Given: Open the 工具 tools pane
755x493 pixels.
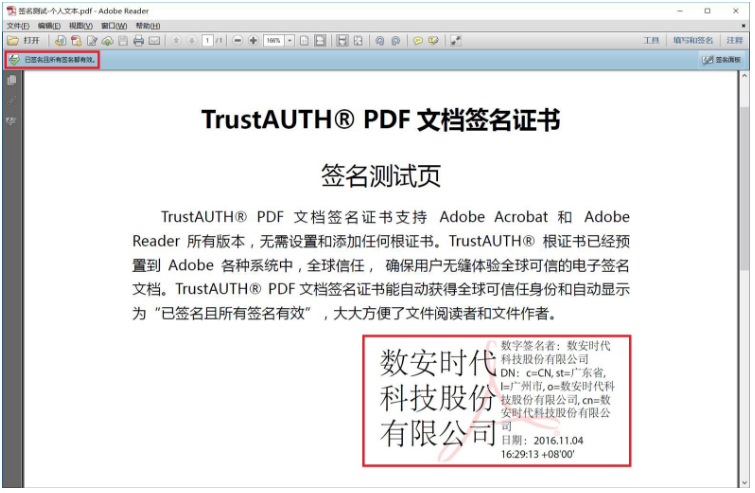Looking at the screenshot, I should pos(651,41).
